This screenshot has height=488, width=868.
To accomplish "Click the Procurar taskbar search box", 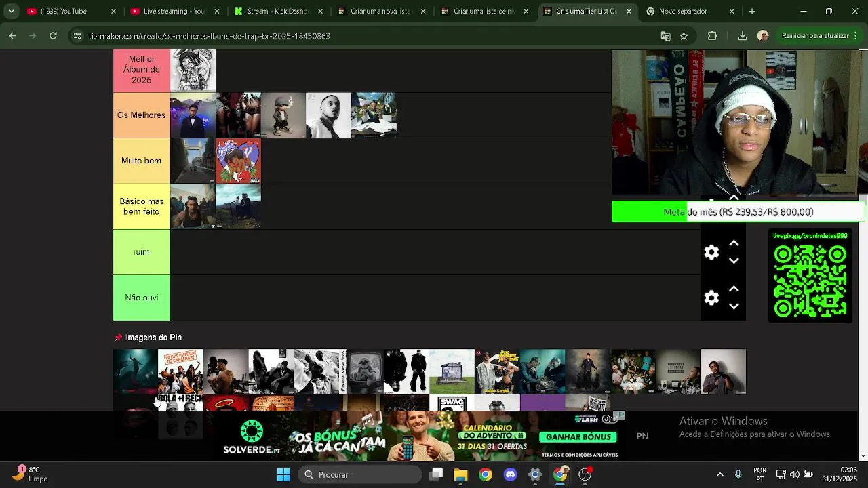I will click(359, 474).
